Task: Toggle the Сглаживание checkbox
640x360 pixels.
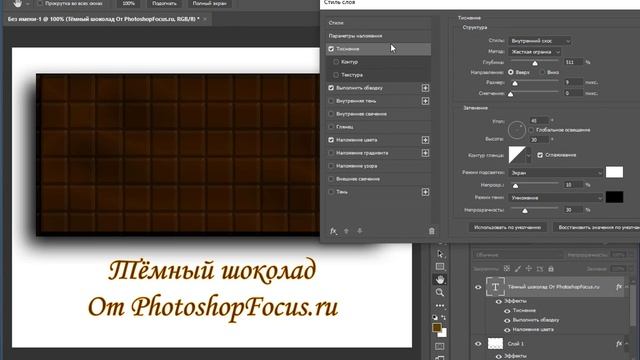Action: (x=540, y=155)
